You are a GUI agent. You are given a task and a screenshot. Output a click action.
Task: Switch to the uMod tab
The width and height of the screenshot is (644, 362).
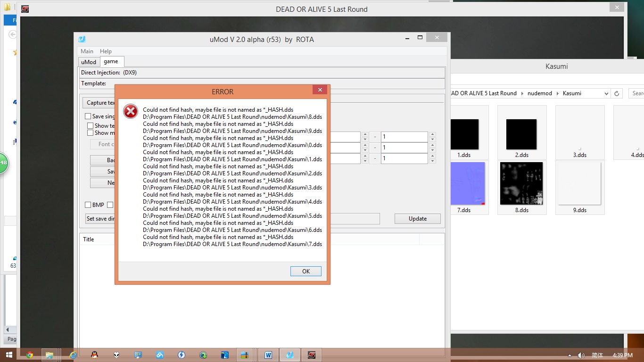(x=89, y=62)
